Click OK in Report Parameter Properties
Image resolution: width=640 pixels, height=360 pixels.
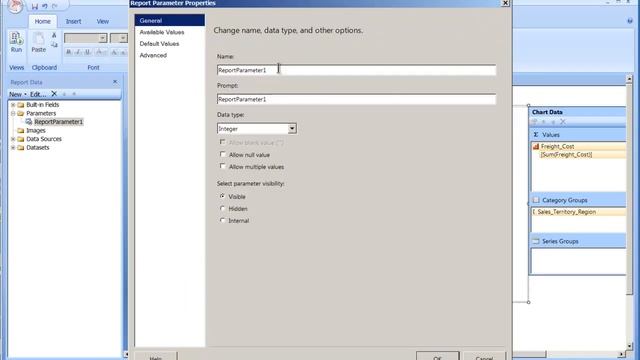coord(438,356)
